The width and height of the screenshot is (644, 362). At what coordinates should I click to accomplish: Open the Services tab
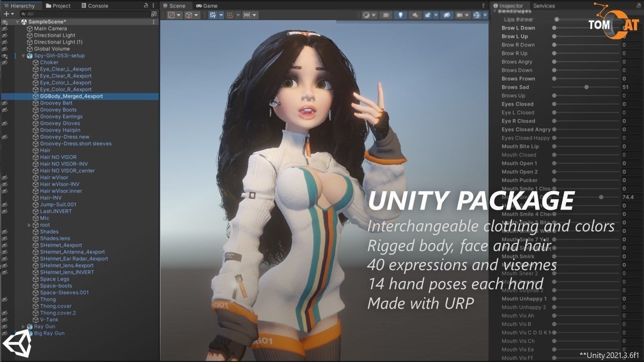(x=543, y=5)
